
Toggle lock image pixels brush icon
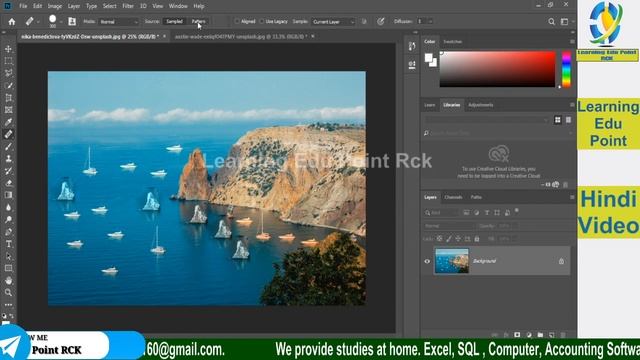pyautogui.click(x=449, y=239)
